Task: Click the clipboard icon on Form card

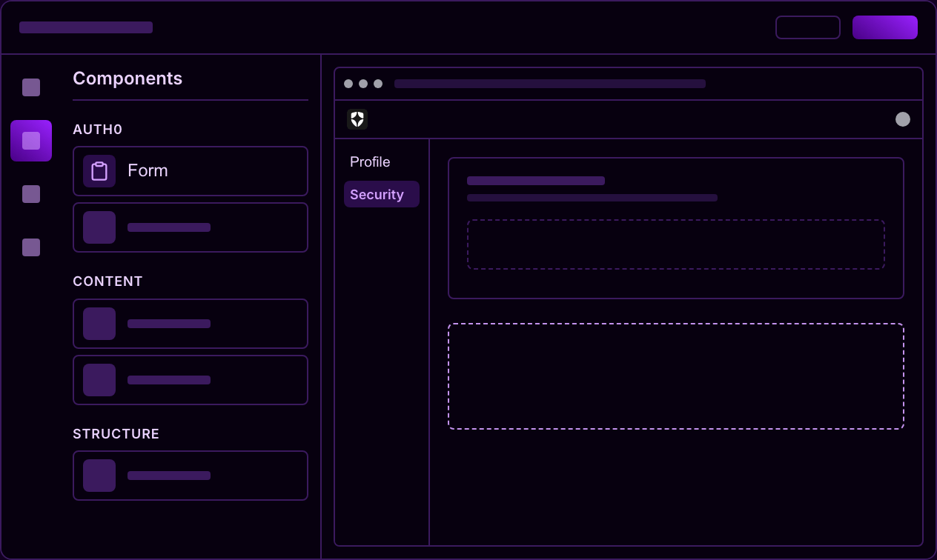Action: pos(99,171)
